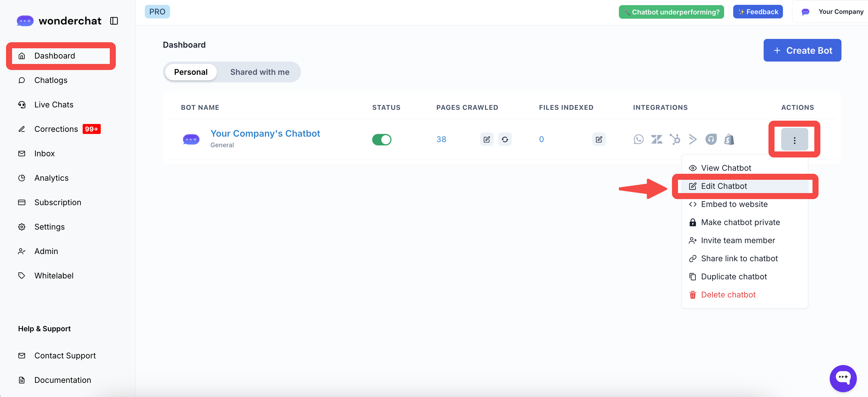Screen dimensions: 868x397
Task: Click the Chatbot underperforming button
Action: pos(671,12)
